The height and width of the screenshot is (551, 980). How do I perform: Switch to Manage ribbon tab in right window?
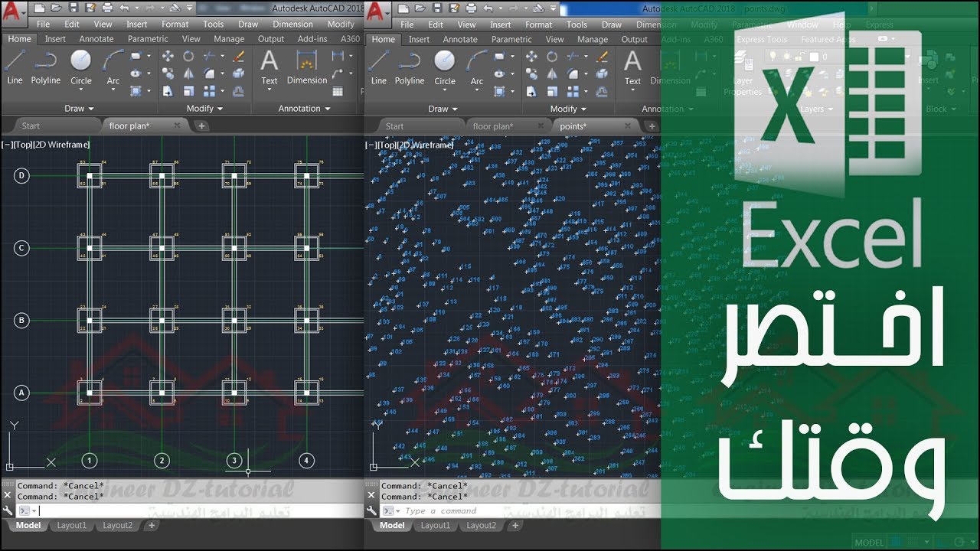click(593, 39)
